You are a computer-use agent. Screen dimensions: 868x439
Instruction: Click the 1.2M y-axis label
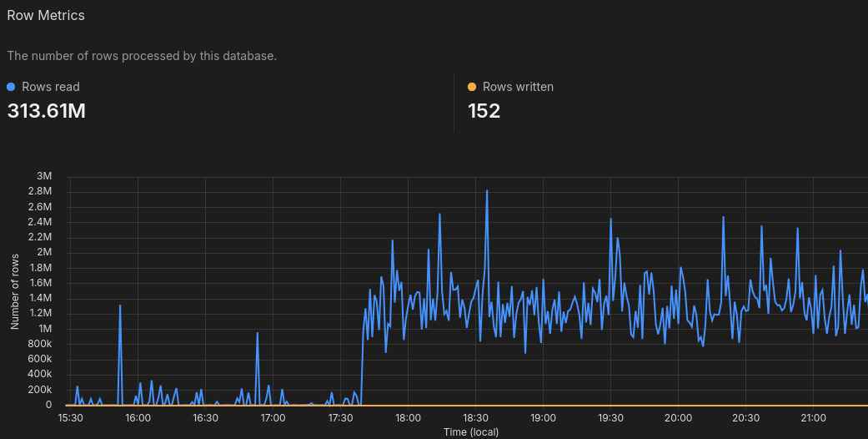click(40, 313)
